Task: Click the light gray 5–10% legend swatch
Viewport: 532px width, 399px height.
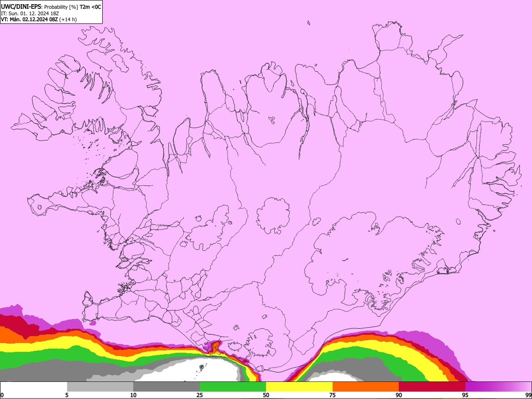Action: tap(100, 387)
